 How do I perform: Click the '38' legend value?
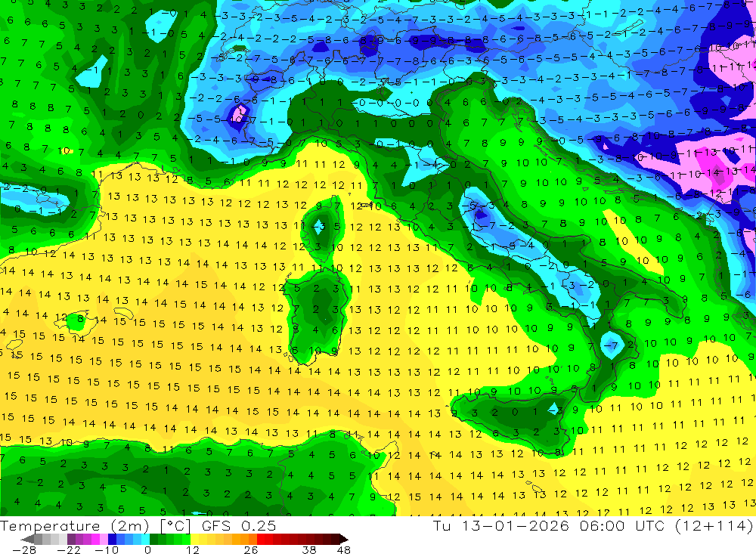(x=309, y=549)
